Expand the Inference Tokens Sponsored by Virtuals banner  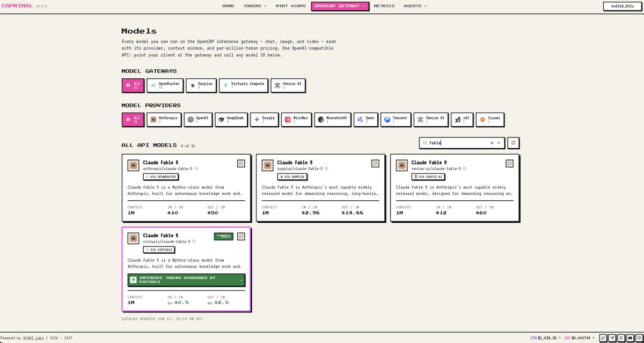[186, 280]
